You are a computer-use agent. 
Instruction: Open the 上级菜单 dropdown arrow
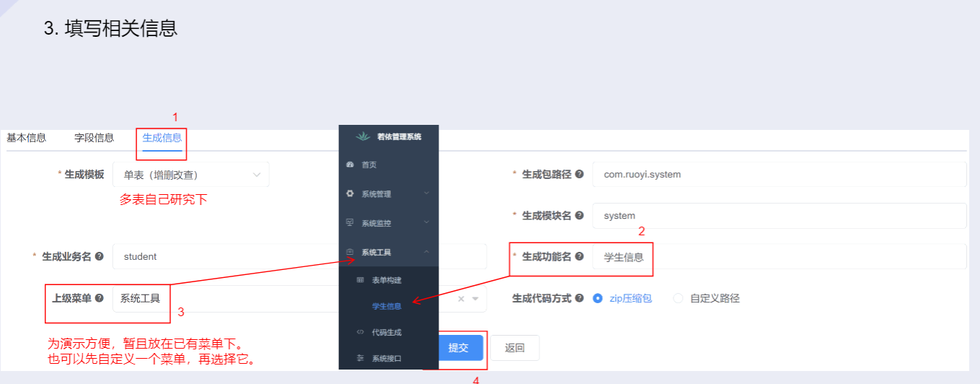pos(475,298)
